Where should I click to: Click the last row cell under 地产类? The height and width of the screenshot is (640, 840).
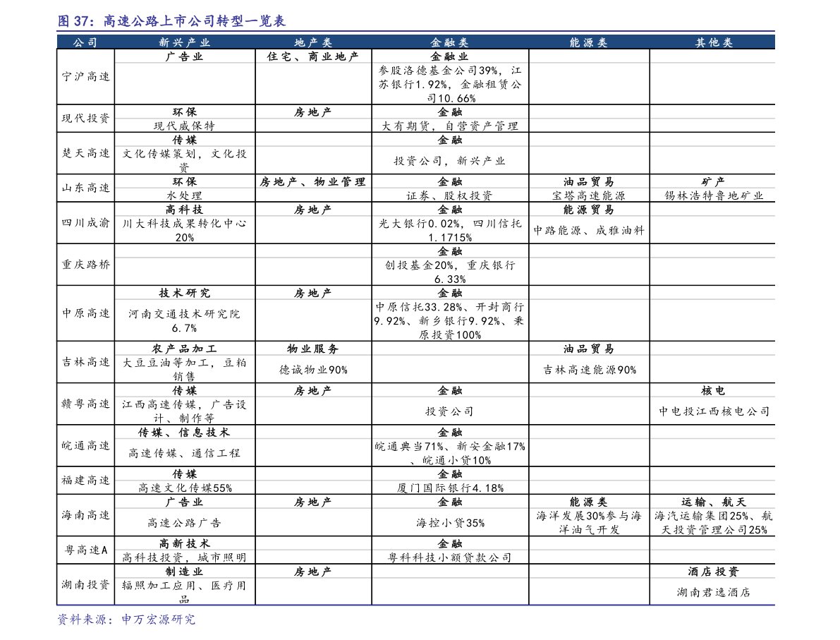coord(313,591)
